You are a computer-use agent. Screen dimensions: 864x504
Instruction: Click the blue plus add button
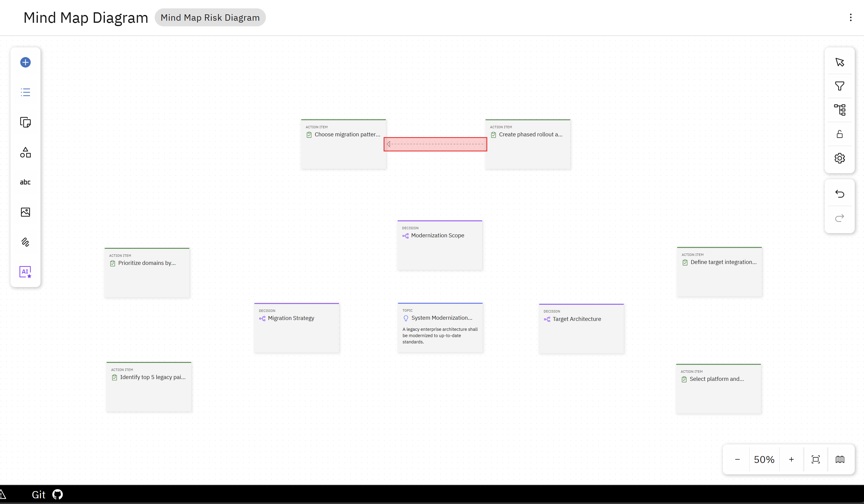tap(25, 62)
